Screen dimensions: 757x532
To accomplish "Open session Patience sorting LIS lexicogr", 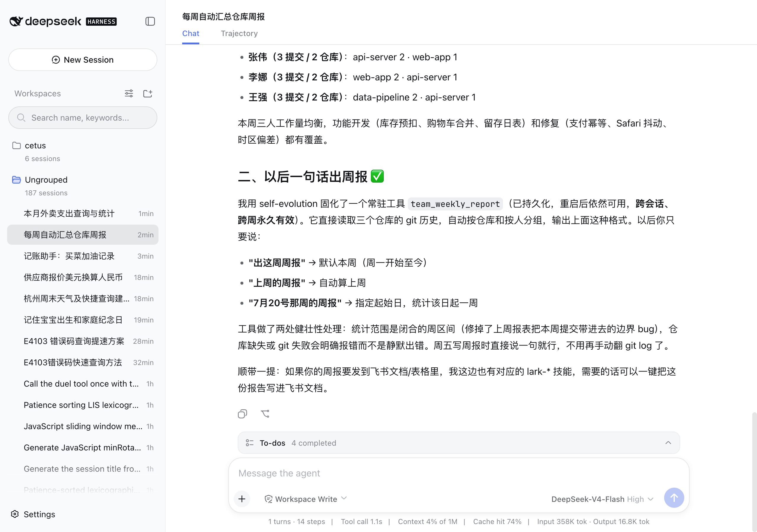I will 83,405.
